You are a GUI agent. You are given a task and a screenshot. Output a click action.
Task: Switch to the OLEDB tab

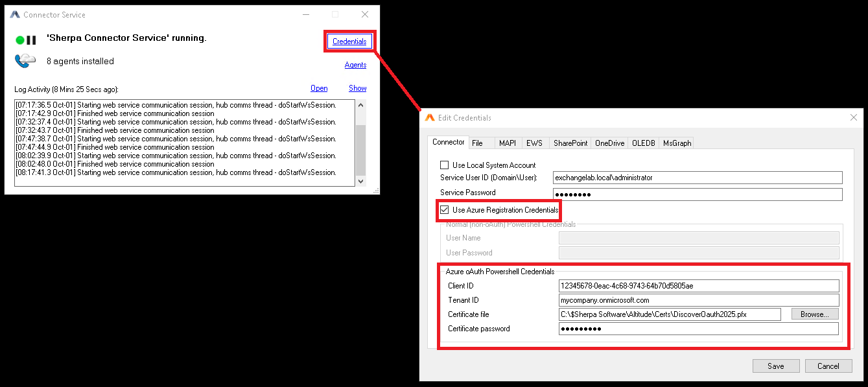click(644, 143)
